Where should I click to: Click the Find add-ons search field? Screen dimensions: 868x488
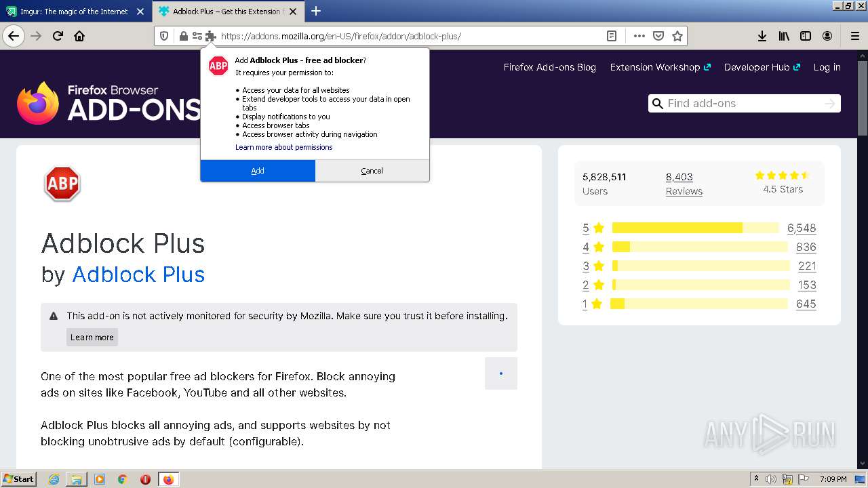click(x=744, y=103)
